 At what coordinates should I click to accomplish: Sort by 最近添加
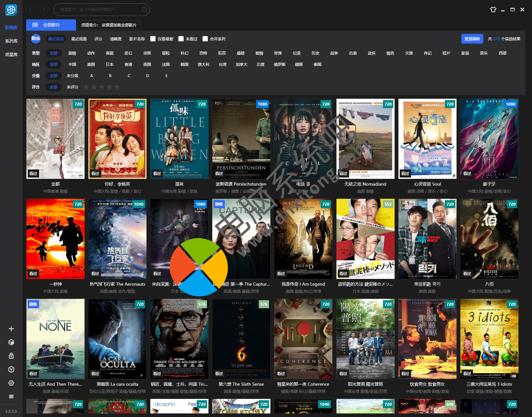56,39
